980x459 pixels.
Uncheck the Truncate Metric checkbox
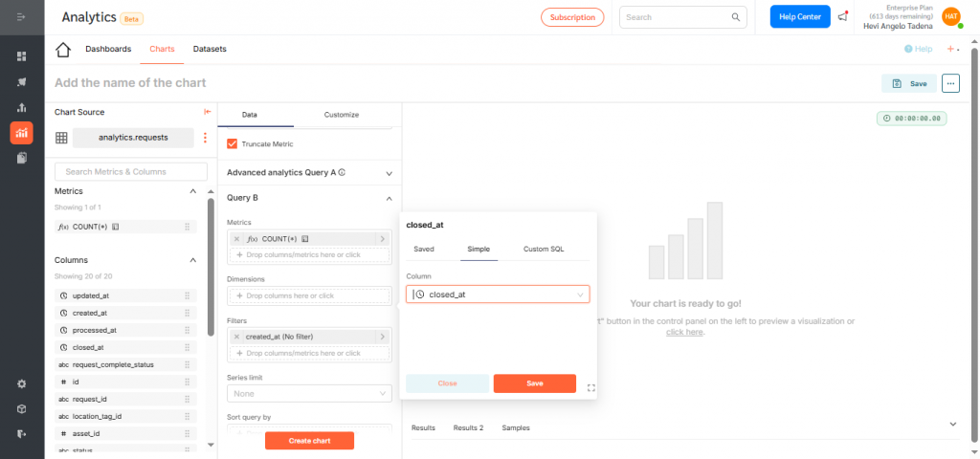pyautogui.click(x=233, y=143)
